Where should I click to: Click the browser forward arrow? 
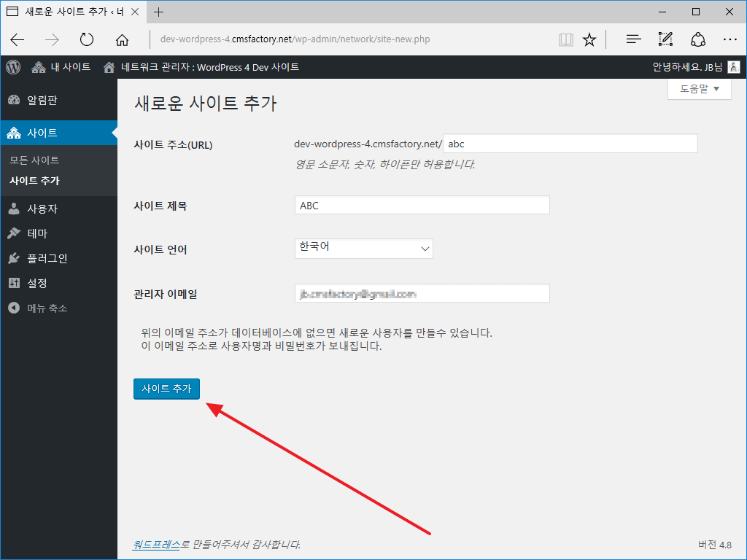[x=52, y=39]
